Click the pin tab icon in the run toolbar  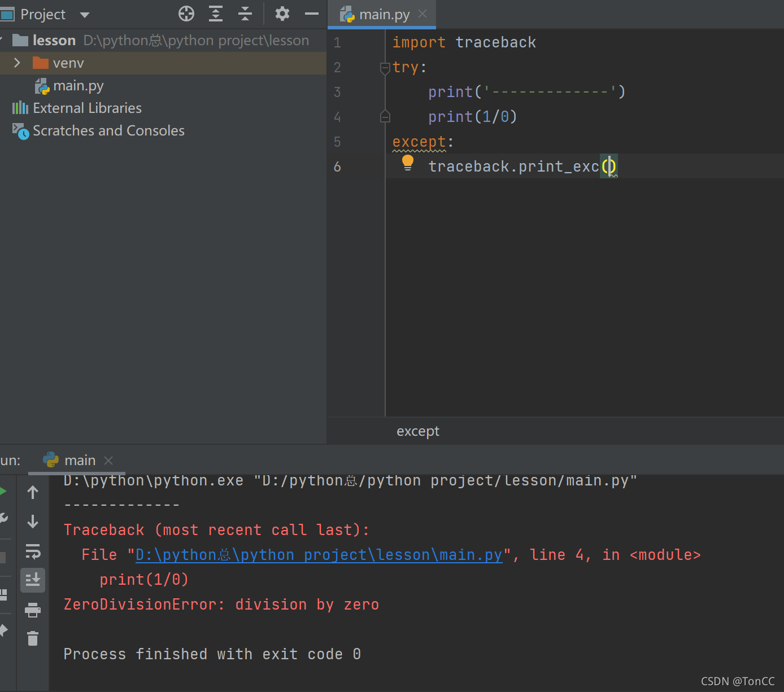point(3,630)
